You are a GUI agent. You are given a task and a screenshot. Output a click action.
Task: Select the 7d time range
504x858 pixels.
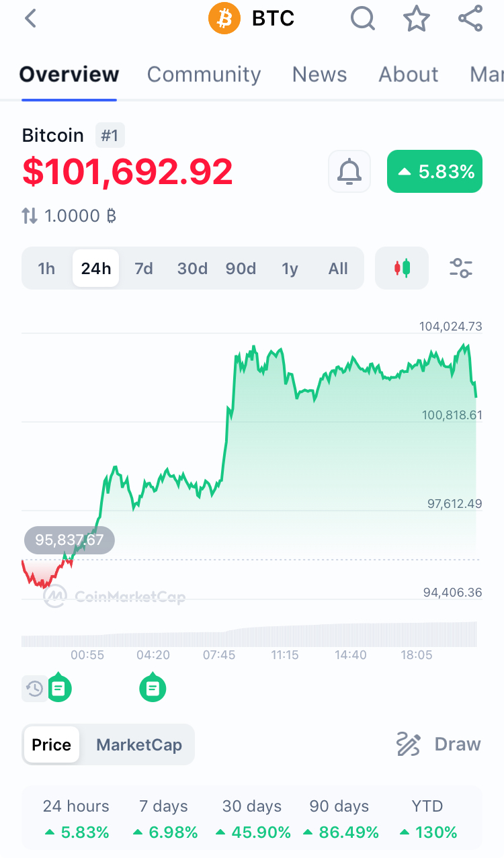click(144, 269)
